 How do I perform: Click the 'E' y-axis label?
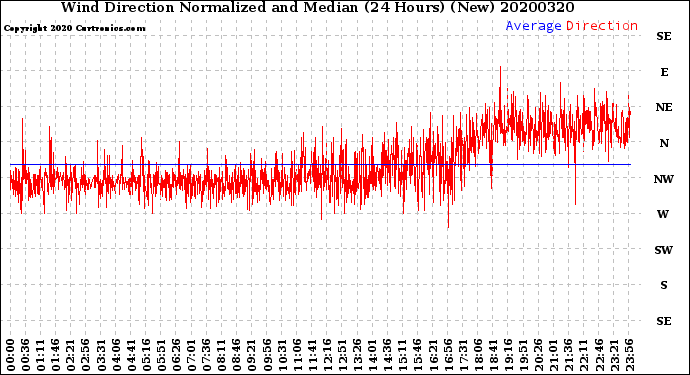[x=664, y=72]
